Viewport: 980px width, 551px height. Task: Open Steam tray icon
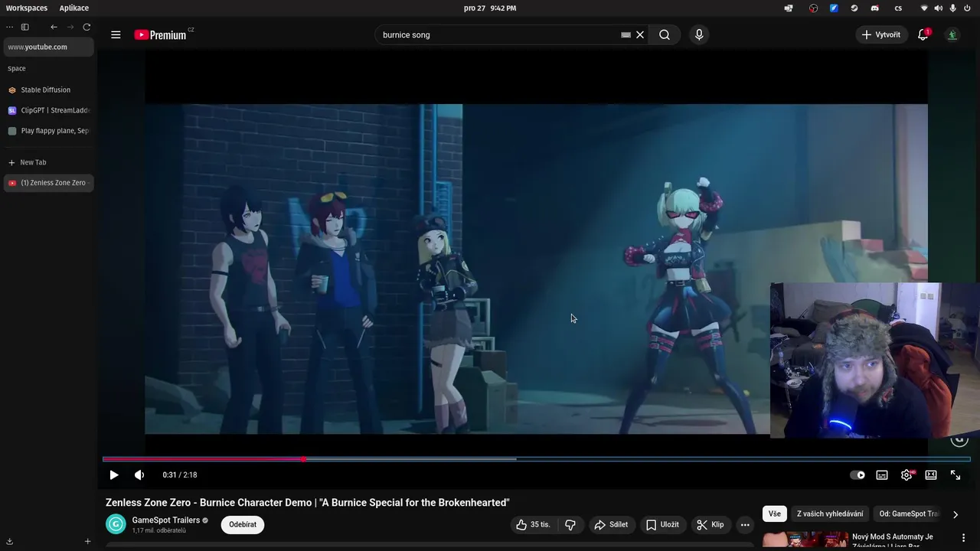(x=854, y=8)
